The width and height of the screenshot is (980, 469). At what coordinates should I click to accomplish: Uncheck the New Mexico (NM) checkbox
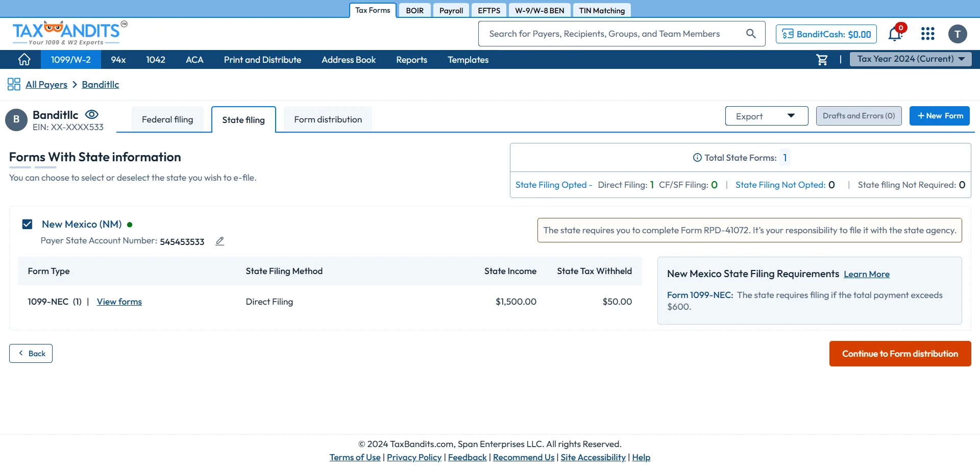28,224
